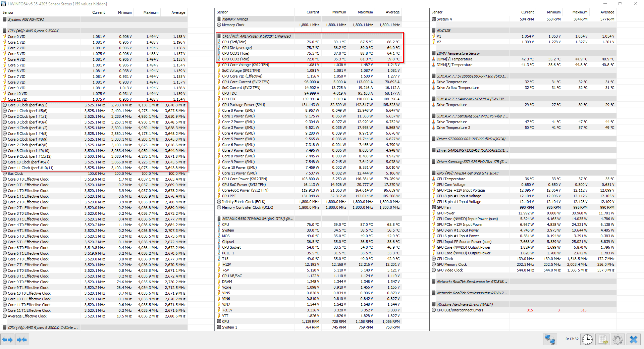The height and width of the screenshot is (349, 644).
Task: Click the icon beside CPU Bus/Interconnect Errors
Action: pyautogui.click(x=434, y=310)
